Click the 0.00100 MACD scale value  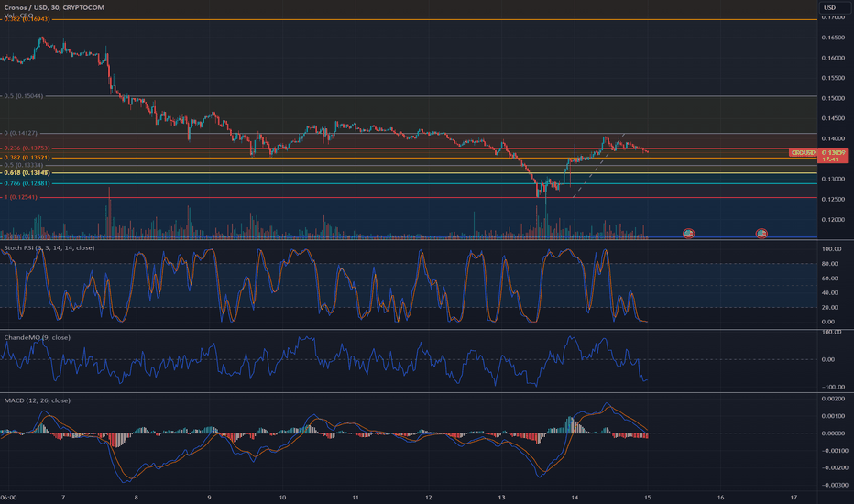coord(835,416)
